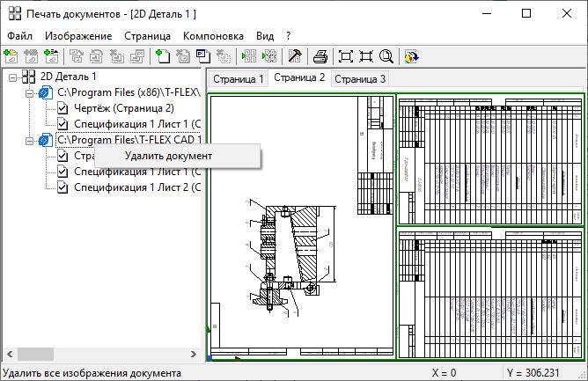Open settings with the hammer icon
Screen dimensions: 588x381
coord(295,56)
